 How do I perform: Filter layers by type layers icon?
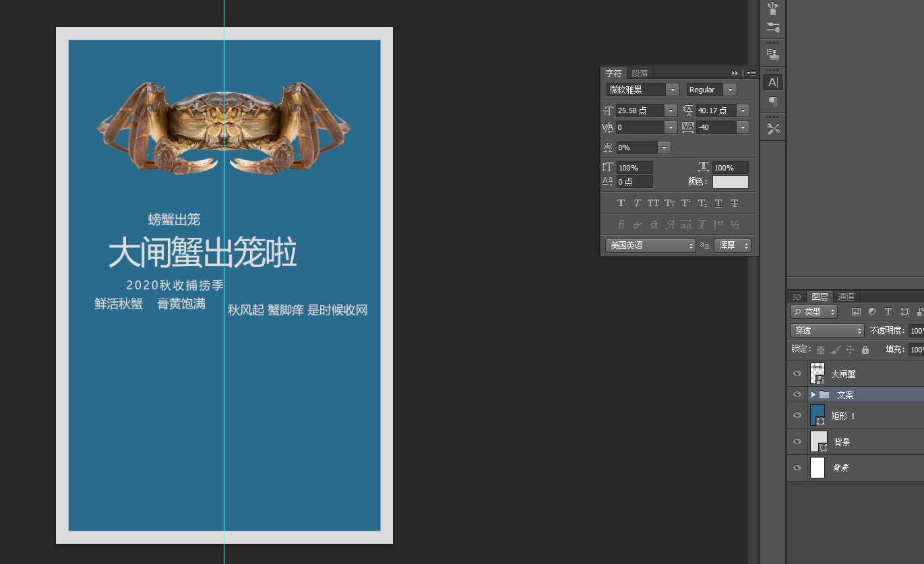click(x=888, y=312)
